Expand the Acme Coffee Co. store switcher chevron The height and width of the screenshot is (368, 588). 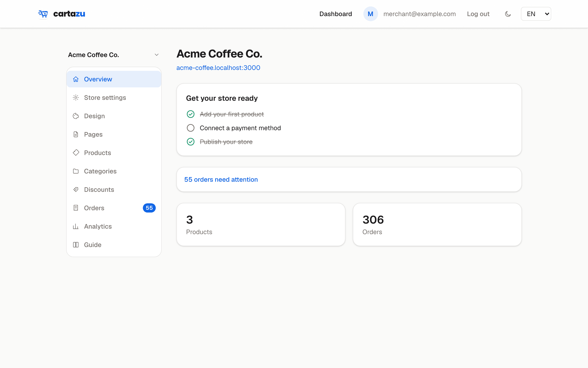(157, 55)
